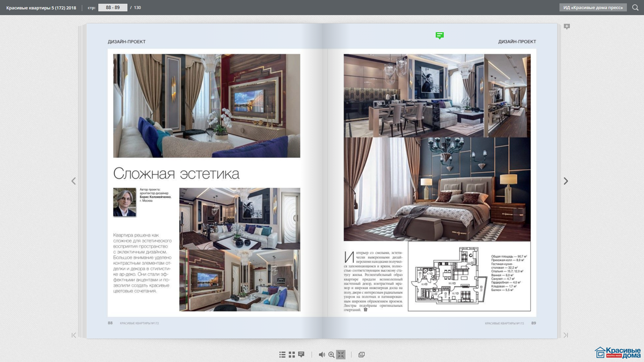Go to the previous page spread
The image size is (644, 362).
pyautogui.click(x=74, y=181)
